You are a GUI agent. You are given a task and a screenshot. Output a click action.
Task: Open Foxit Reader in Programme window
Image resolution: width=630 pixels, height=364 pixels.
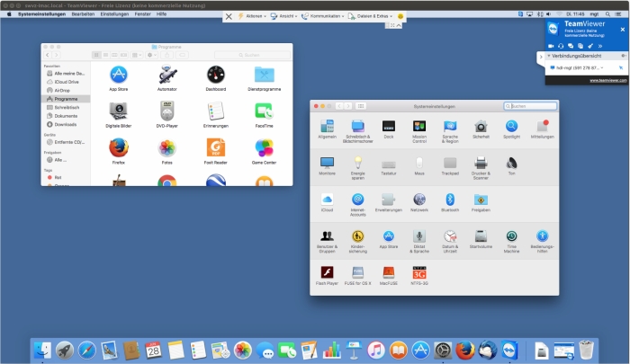pyautogui.click(x=216, y=152)
